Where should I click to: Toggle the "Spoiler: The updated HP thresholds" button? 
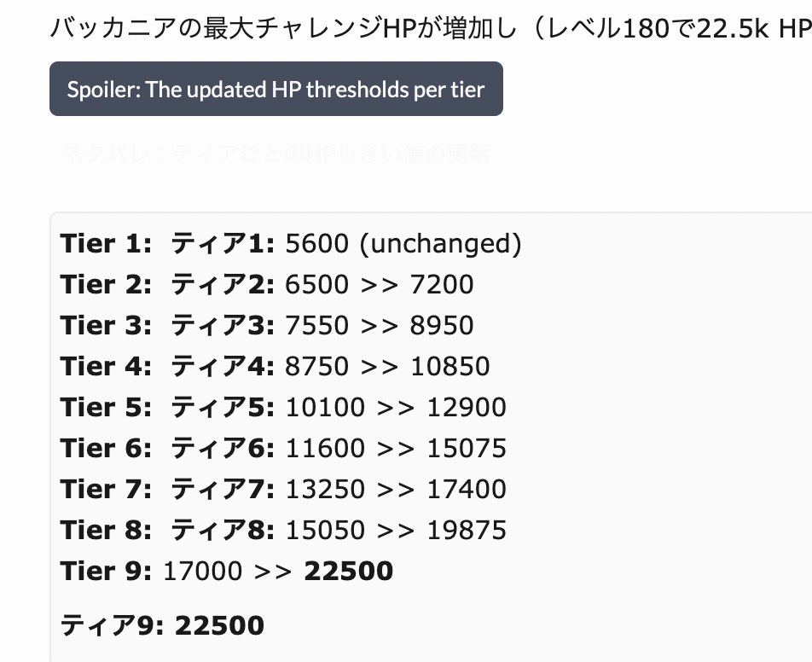275,89
